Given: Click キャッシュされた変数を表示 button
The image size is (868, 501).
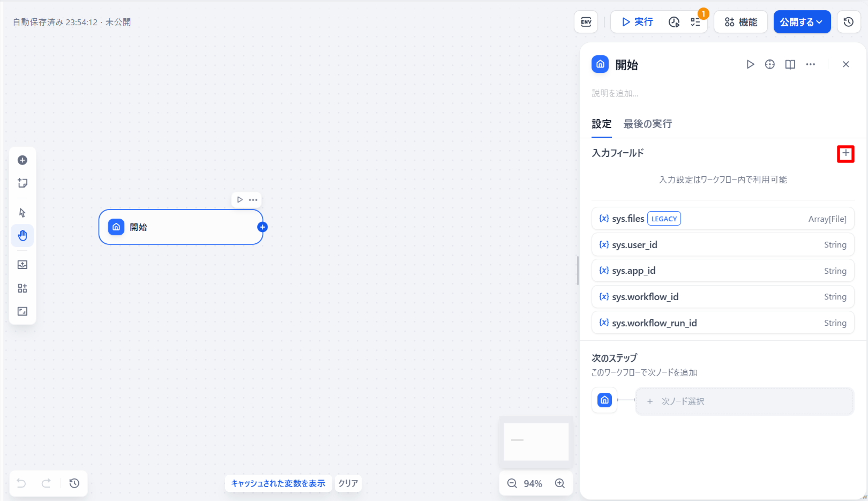Looking at the screenshot, I should coord(278,483).
